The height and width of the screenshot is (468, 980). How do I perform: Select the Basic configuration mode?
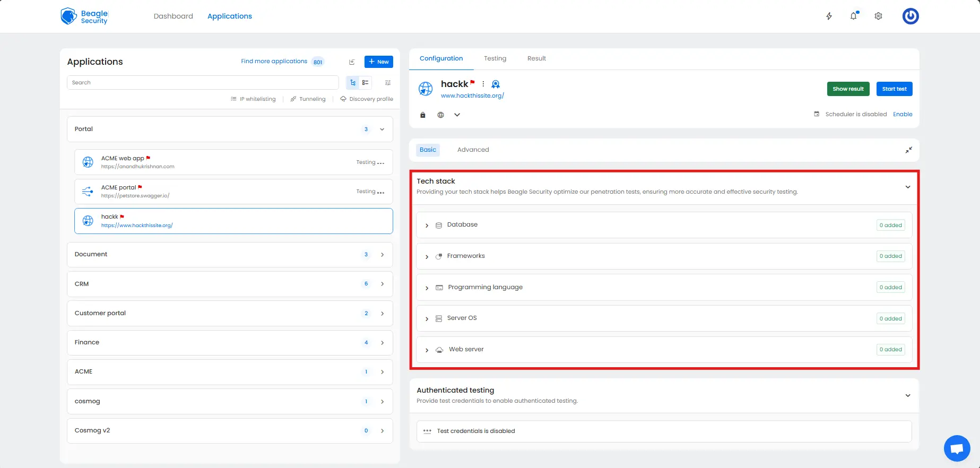click(x=428, y=150)
